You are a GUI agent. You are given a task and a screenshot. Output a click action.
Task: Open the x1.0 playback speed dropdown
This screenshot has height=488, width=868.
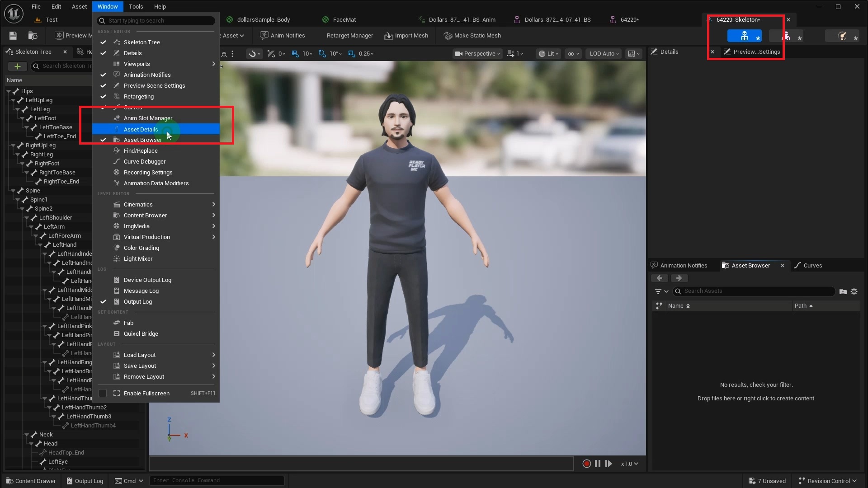[x=629, y=463]
